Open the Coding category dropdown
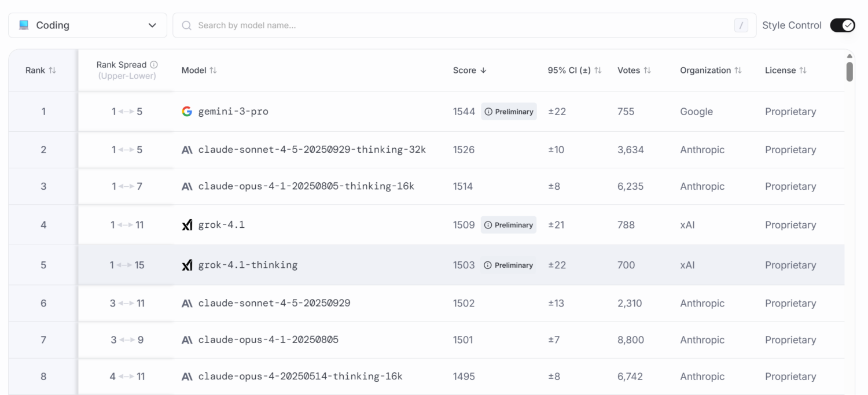 click(x=88, y=25)
